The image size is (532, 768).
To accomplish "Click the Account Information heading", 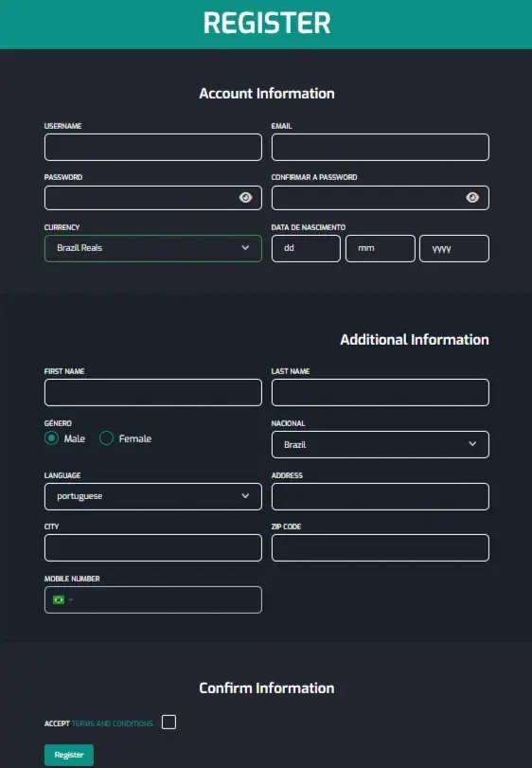I will point(267,94).
